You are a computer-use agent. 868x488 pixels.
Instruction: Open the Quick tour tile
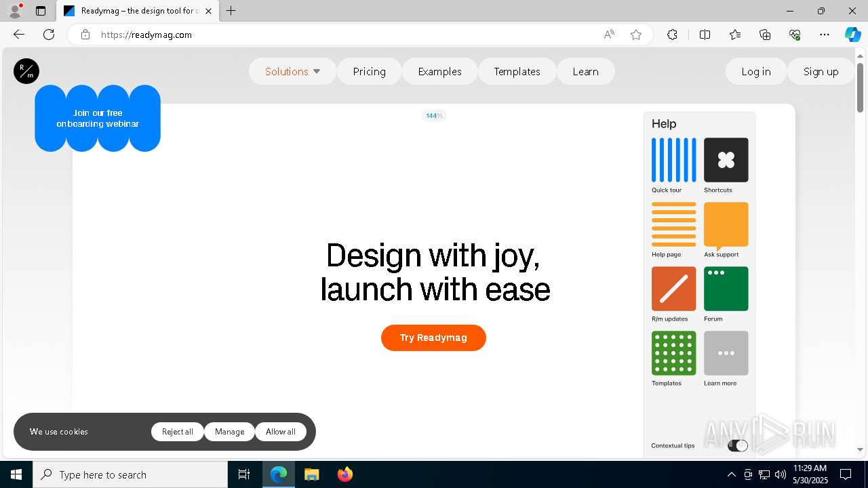click(673, 160)
